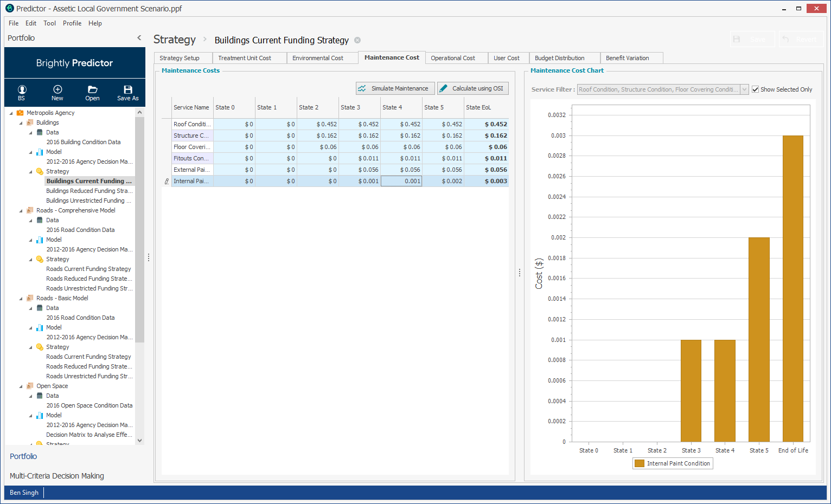The width and height of the screenshot is (831, 504).
Task: Open the Service Filter dropdown
Action: (x=745, y=89)
